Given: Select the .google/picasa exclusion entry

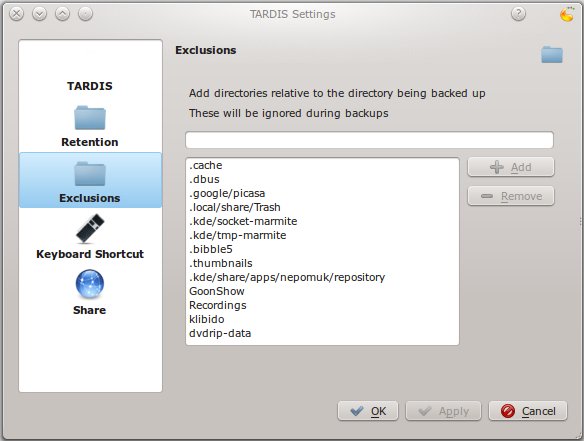Looking at the screenshot, I should 322,193.
